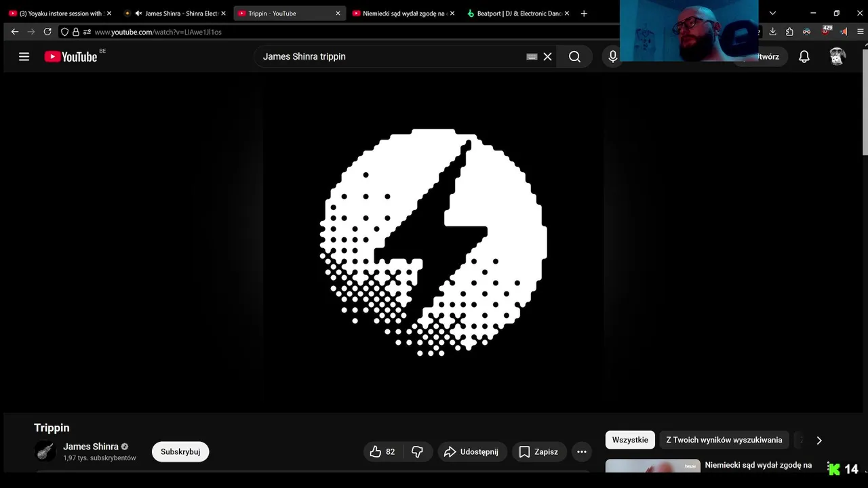Go back in browser history

pos(15,32)
